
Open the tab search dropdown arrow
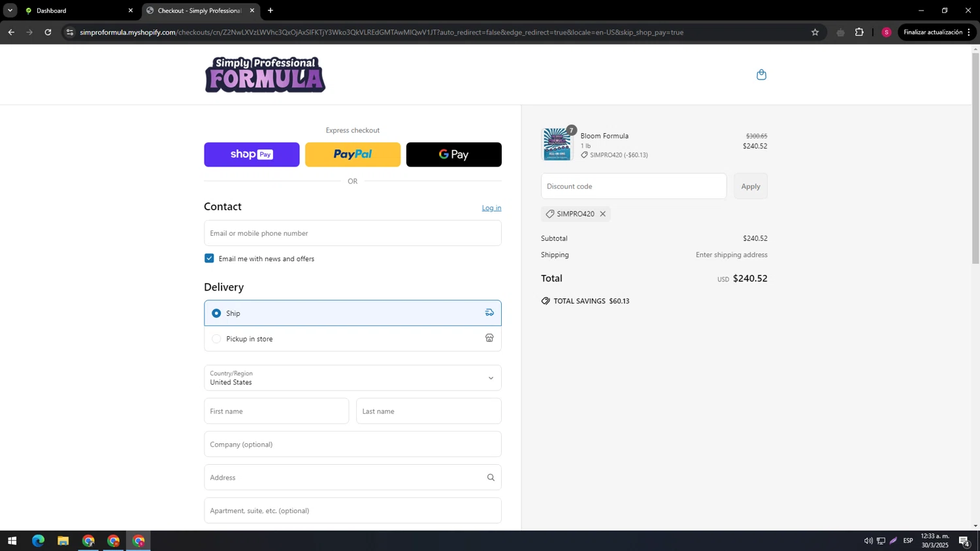(x=10, y=10)
